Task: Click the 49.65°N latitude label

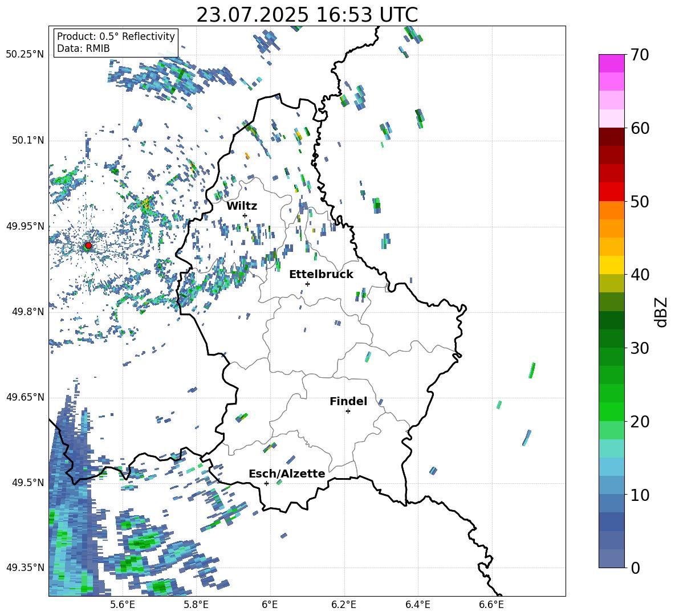Action: click(x=25, y=397)
